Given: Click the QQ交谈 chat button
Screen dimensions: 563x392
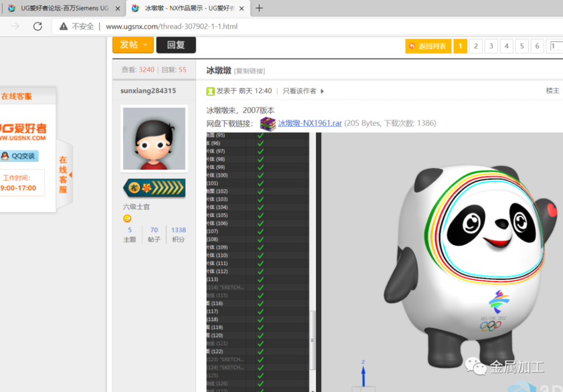Looking at the screenshot, I should pos(19,156).
